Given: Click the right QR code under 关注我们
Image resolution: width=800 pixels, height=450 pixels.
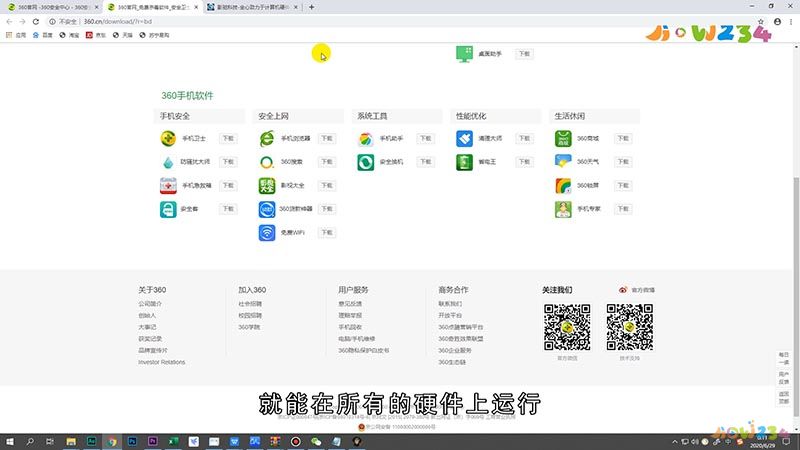Looking at the screenshot, I should tap(630, 327).
